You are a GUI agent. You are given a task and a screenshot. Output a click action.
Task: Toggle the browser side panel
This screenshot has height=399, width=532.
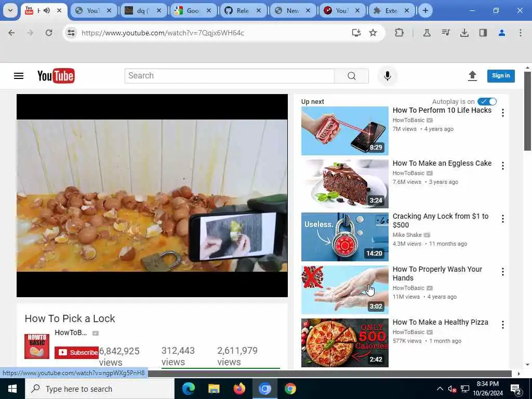(483, 33)
